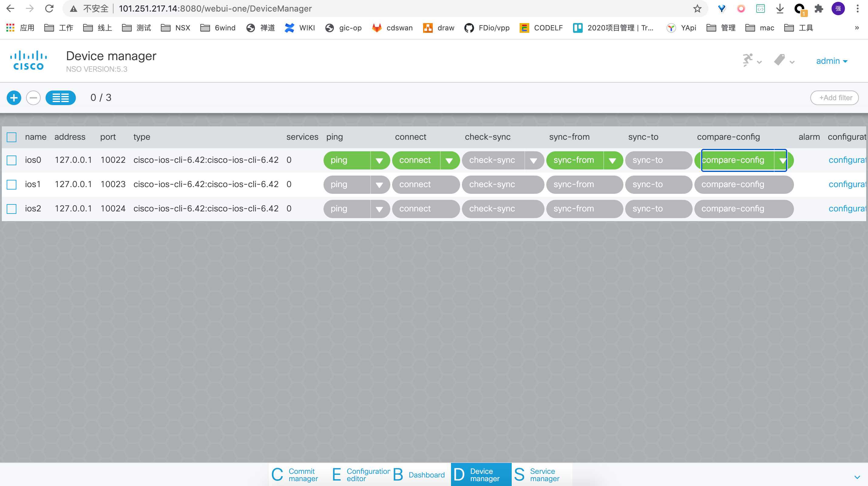The height and width of the screenshot is (486, 868).
Task: Select the Device manager tab
Action: (481, 474)
